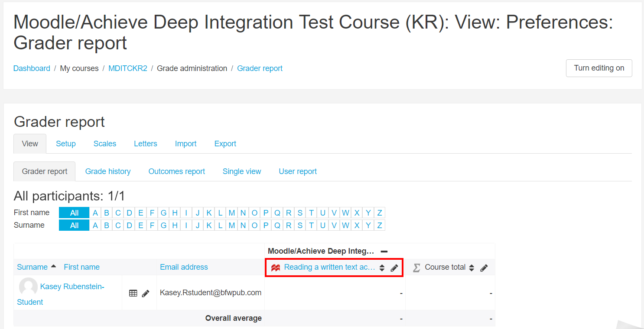Filter Surname by letter W
644x329 pixels.
pos(345,225)
